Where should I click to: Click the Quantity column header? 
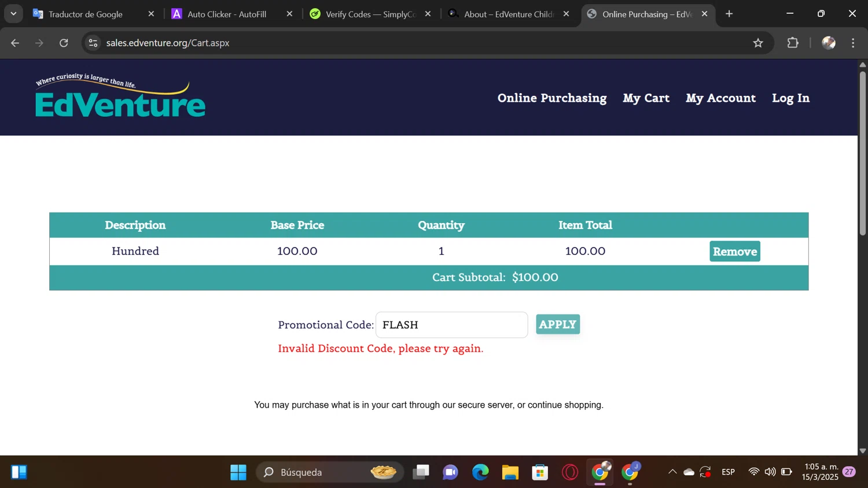(x=441, y=225)
